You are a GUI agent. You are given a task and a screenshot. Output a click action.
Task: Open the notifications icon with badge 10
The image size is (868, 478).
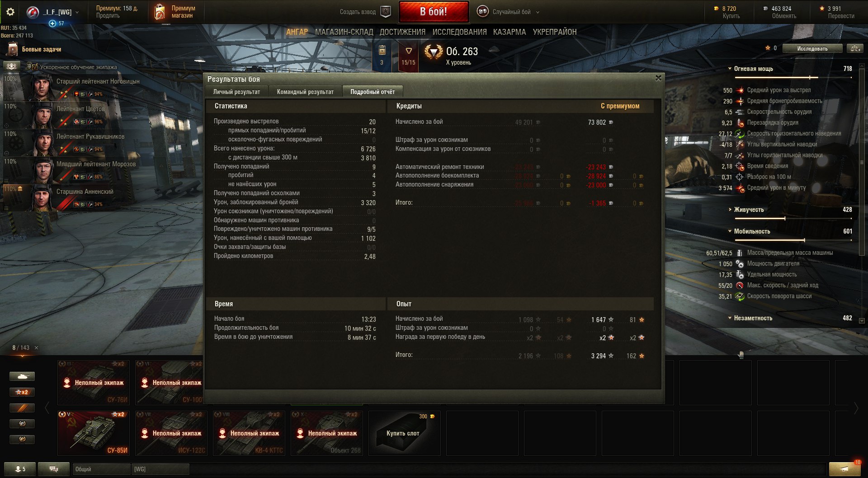[x=844, y=469]
